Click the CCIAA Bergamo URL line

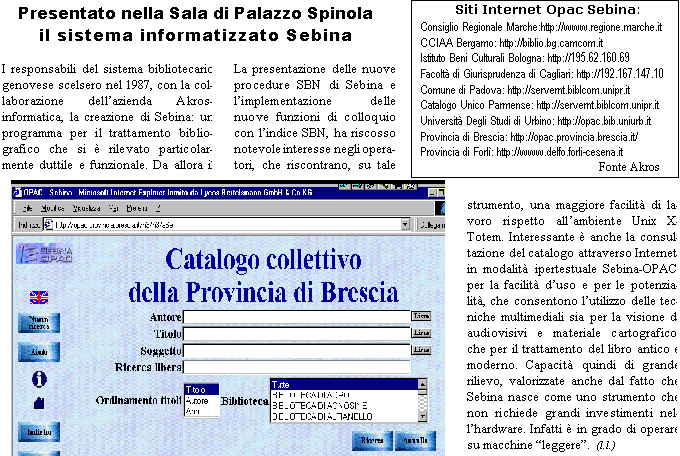(x=511, y=43)
